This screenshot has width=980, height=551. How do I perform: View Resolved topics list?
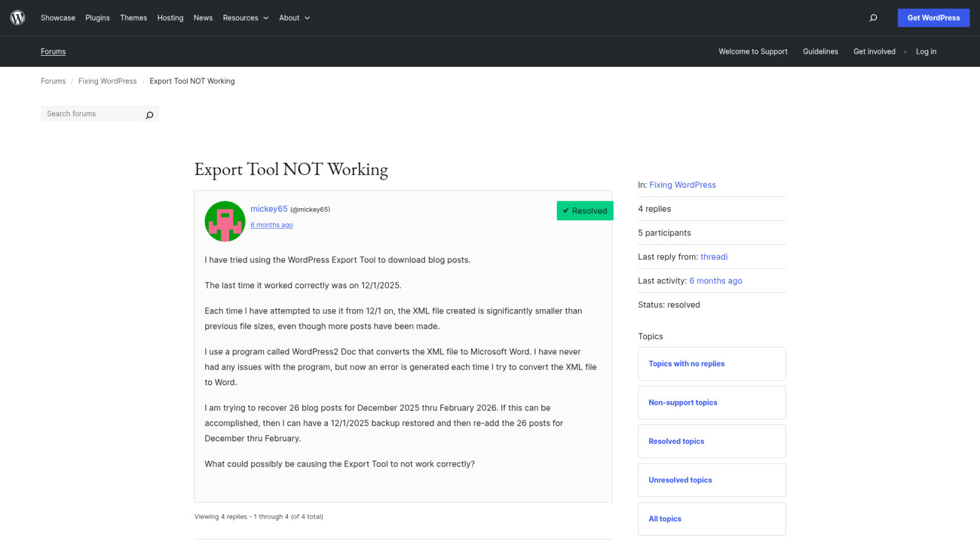[x=712, y=441]
